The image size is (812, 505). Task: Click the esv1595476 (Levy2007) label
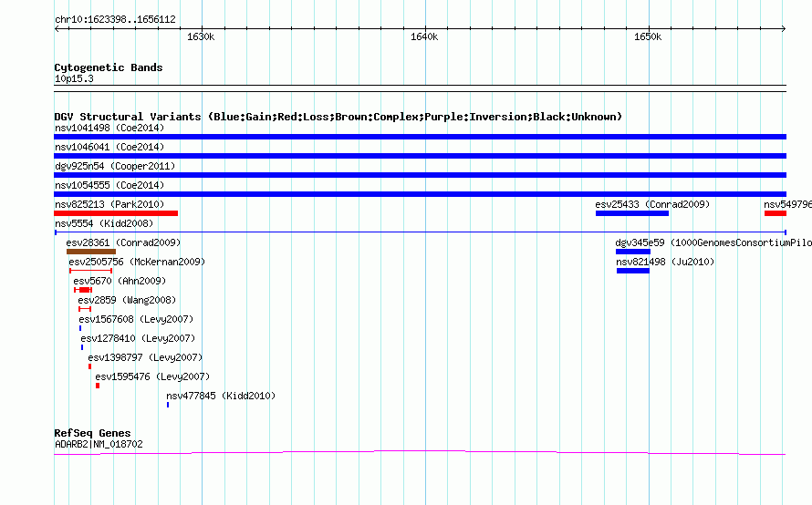coord(152,376)
